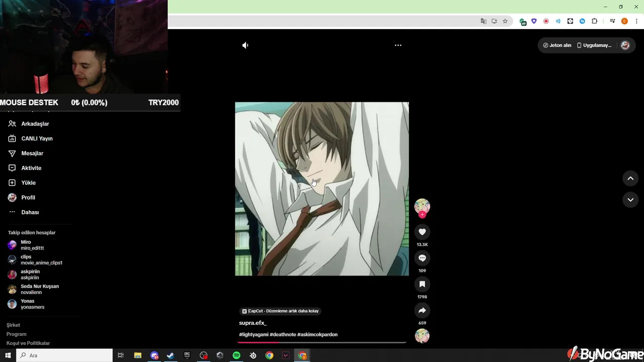The image size is (644, 362).
Task: Open the Shazam extension
Action: point(582,21)
